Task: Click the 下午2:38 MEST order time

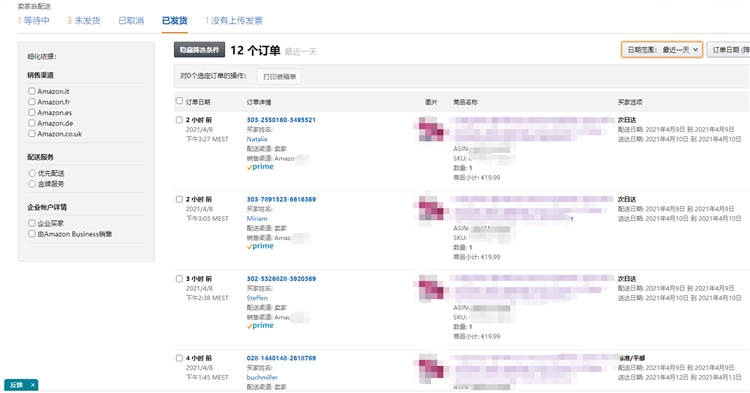Action: [x=207, y=298]
